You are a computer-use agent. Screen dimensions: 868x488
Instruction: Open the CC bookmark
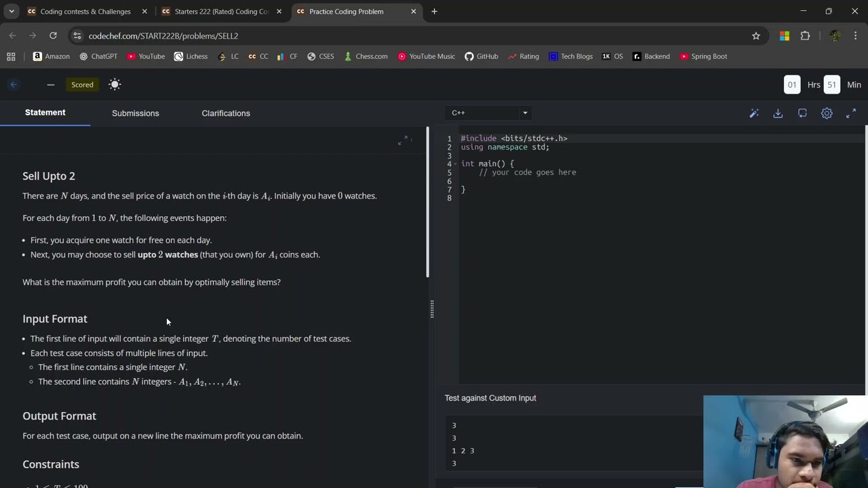point(258,56)
